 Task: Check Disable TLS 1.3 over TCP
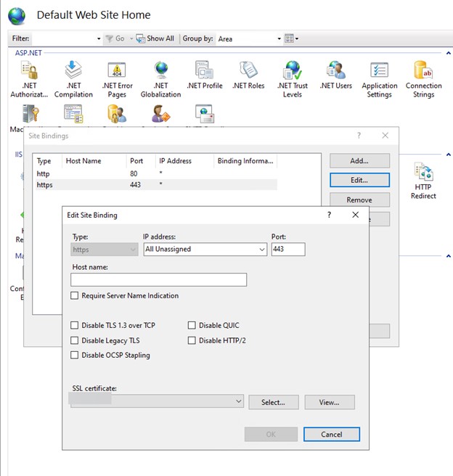coord(74,325)
